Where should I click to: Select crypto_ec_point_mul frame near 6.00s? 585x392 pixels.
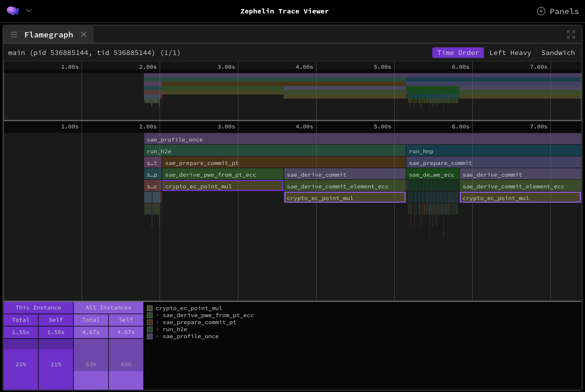click(520, 198)
